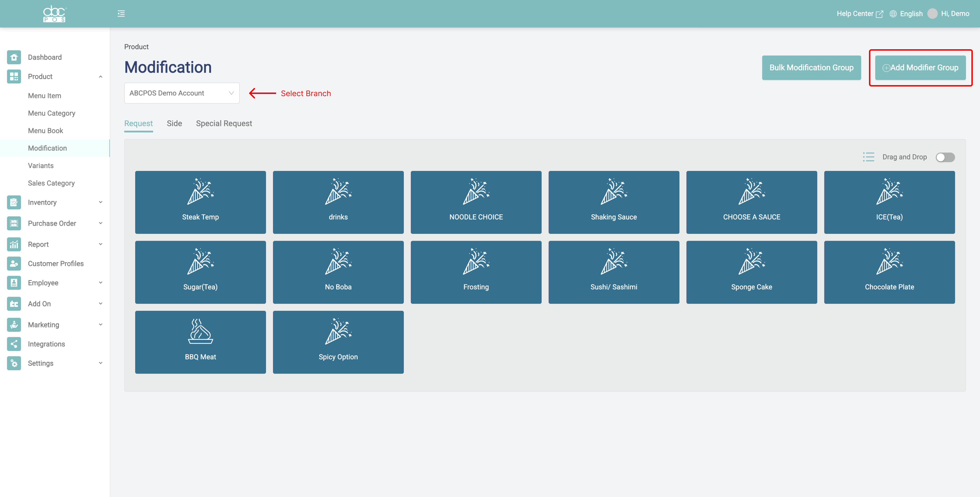The height and width of the screenshot is (497, 980).
Task: Open the Sponge Cake modifier card
Action: pos(751,272)
